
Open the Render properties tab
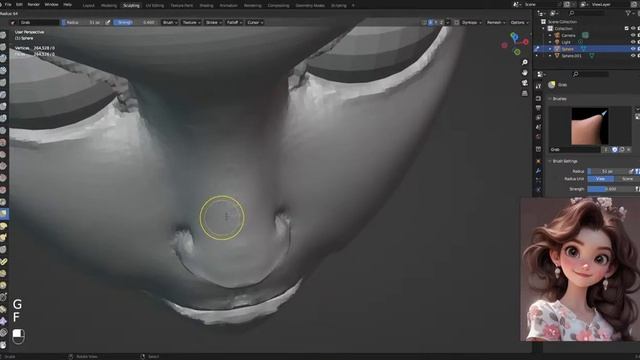point(538,98)
